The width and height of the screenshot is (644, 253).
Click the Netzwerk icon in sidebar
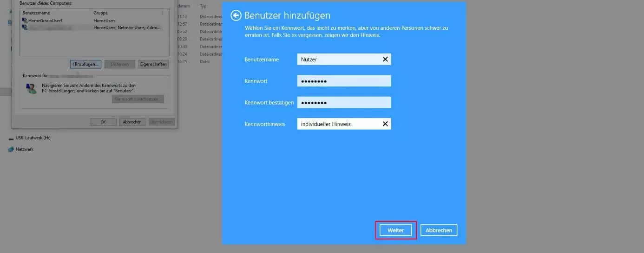(x=11, y=149)
